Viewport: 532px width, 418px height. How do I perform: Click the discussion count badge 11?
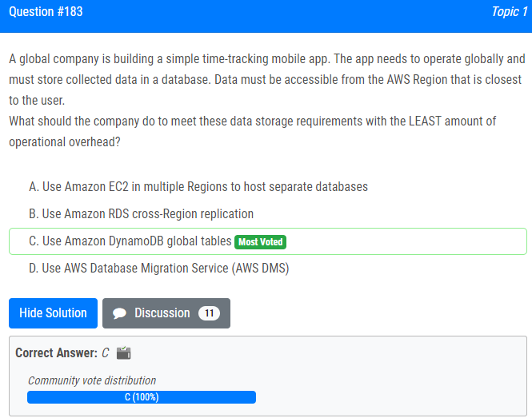coord(209,313)
